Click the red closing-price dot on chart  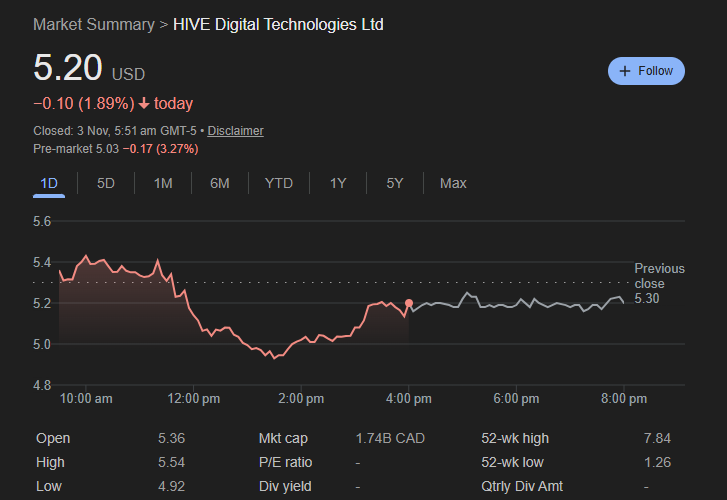coord(409,303)
